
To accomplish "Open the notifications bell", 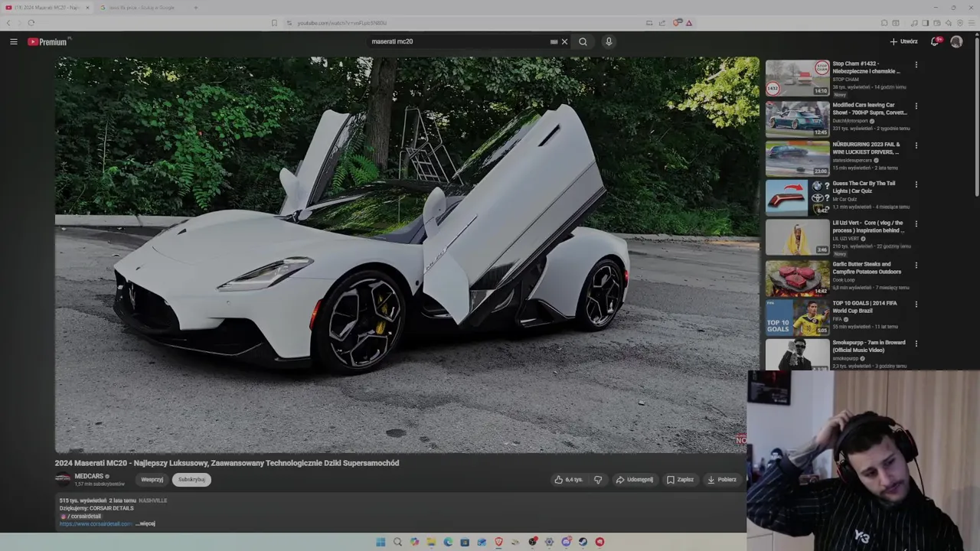I will 935,42.
